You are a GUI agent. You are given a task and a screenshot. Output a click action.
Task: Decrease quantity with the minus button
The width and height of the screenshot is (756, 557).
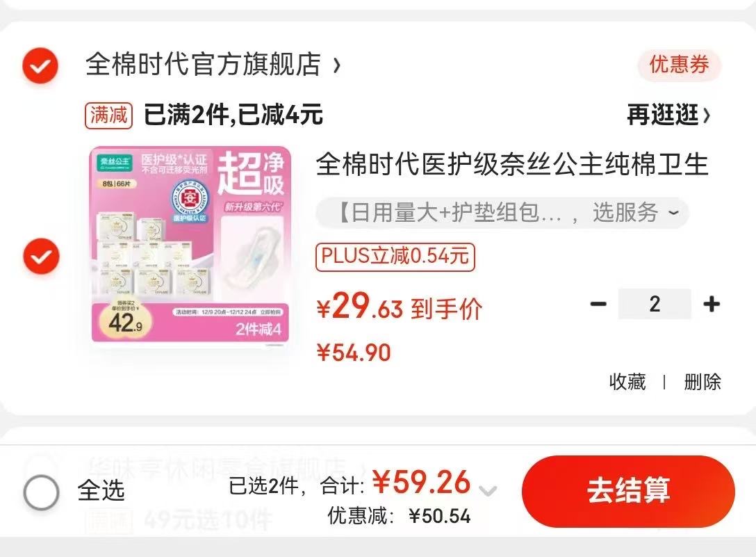(598, 304)
